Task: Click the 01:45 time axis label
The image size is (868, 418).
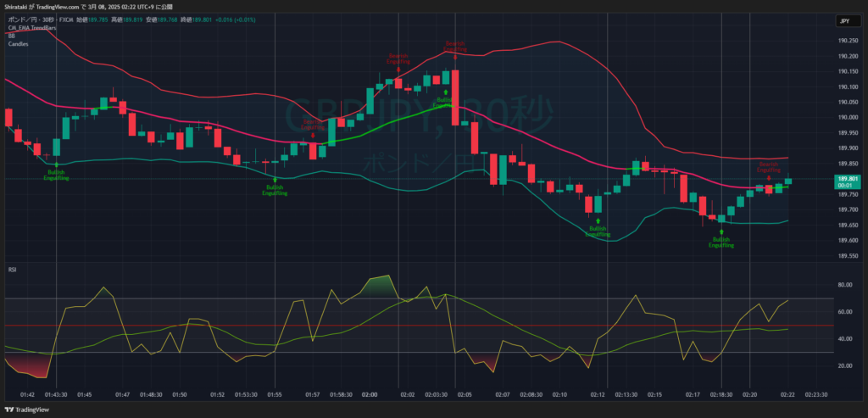Action: click(85, 395)
